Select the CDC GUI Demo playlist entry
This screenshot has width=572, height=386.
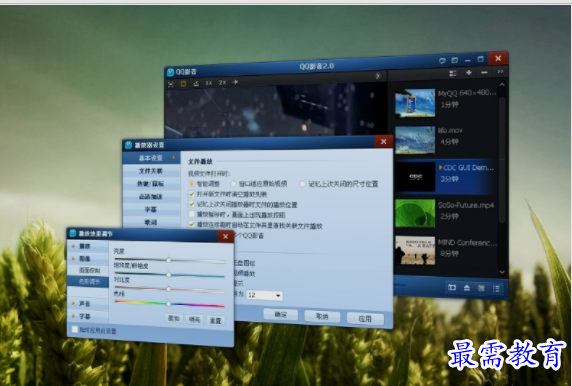pos(445,177)
